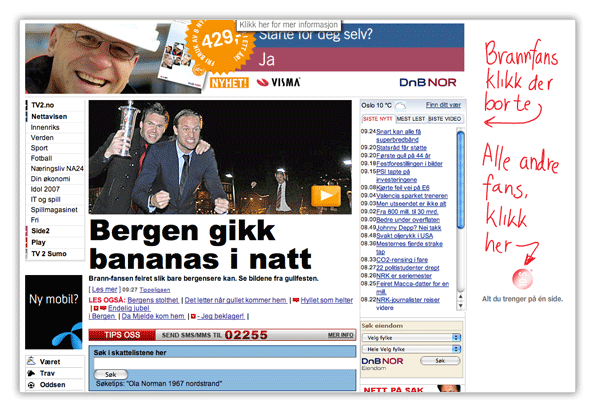Open Fotball in the left menu

[x=41, y=158]
